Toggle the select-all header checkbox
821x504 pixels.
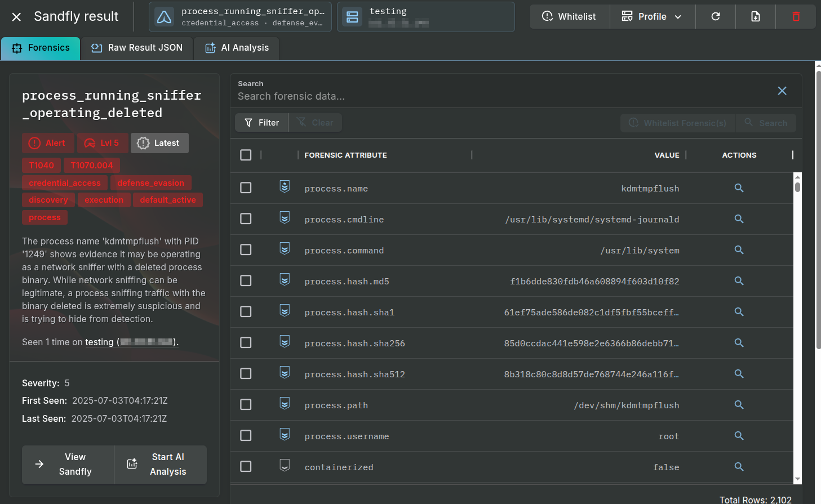tap(246, 155)
